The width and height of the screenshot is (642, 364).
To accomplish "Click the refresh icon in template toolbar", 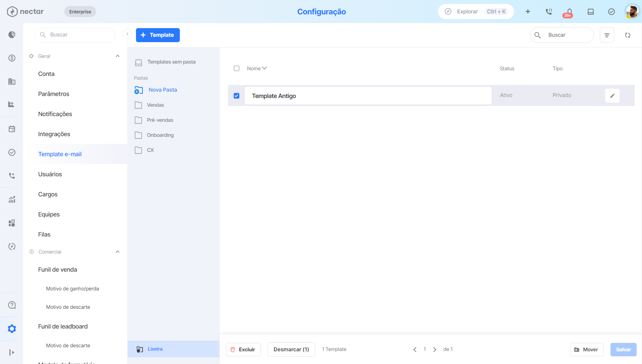I will coord(628,35).
